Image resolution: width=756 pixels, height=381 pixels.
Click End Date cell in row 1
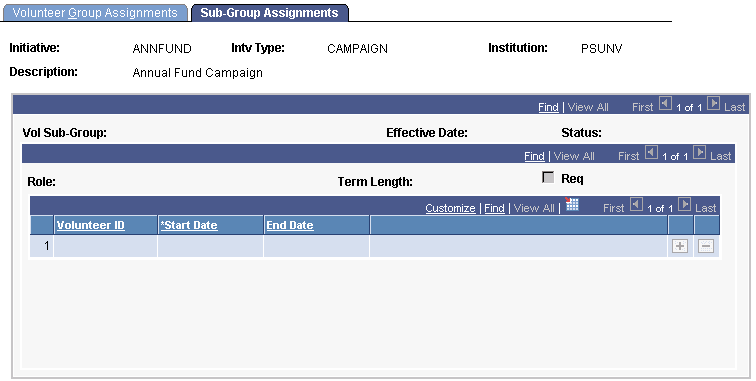[317, 246]
